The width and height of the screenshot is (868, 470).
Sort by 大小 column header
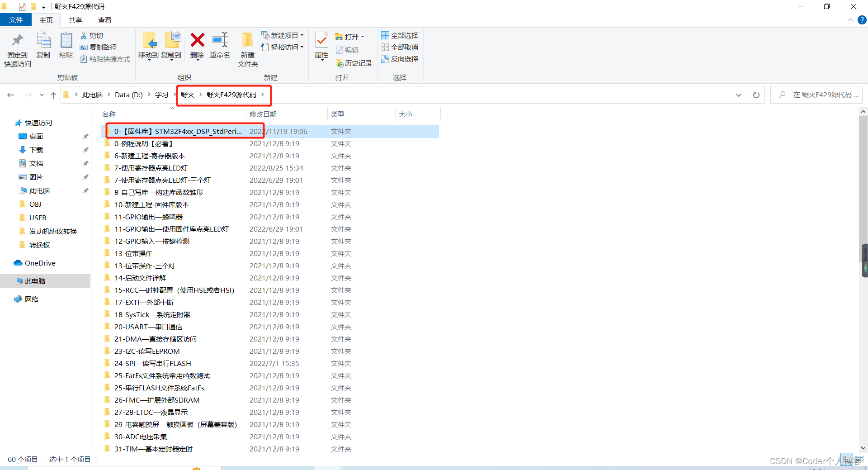point(406,114)
